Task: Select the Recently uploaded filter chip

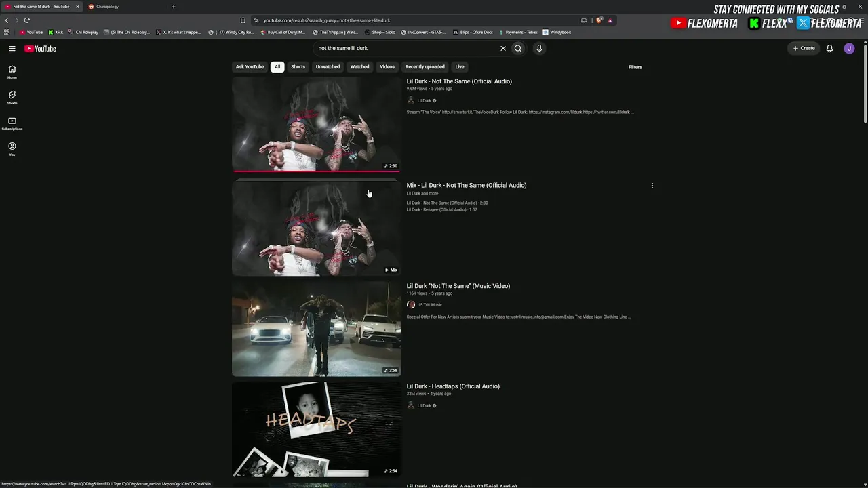Action: [425, 67]
